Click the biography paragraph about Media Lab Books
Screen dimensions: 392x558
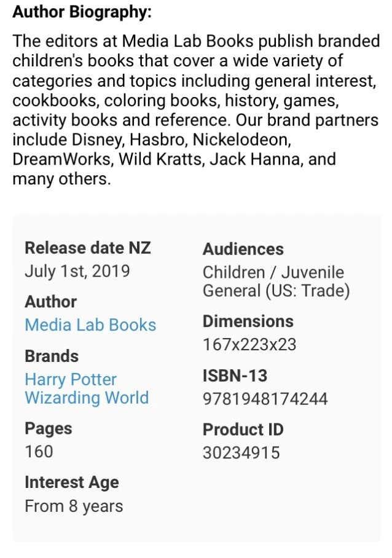(195, 111)
